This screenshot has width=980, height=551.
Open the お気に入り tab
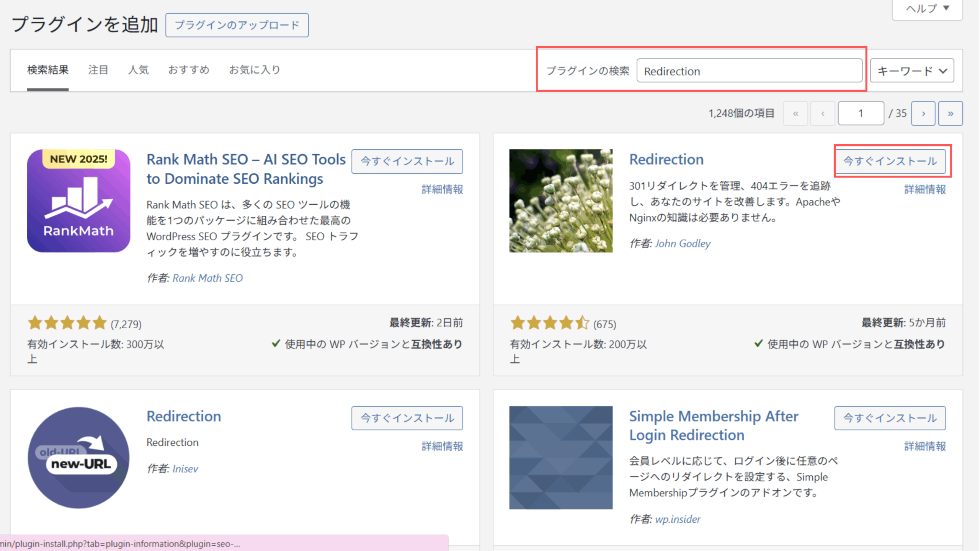click(255, 70)
